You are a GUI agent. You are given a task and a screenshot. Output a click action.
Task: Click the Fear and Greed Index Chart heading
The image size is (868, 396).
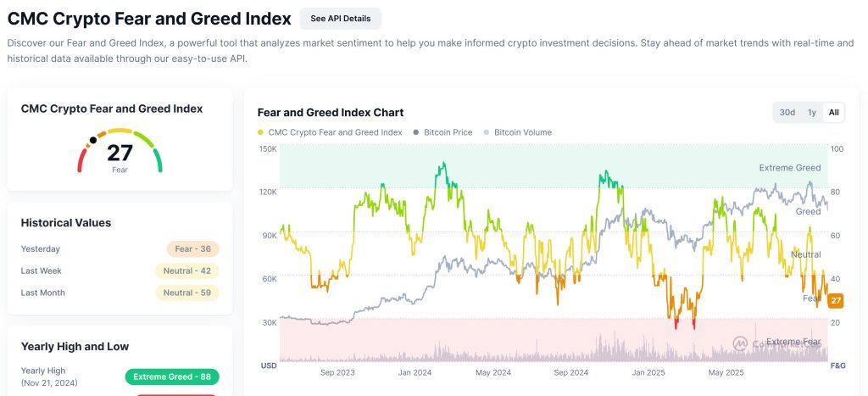click(x=331, y=112)
